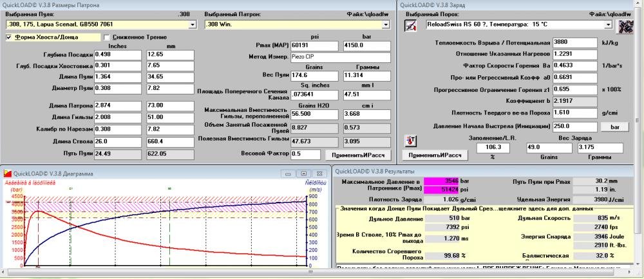Click the temperature thermometer icon
644x279 pixels.
click(410, 141)
